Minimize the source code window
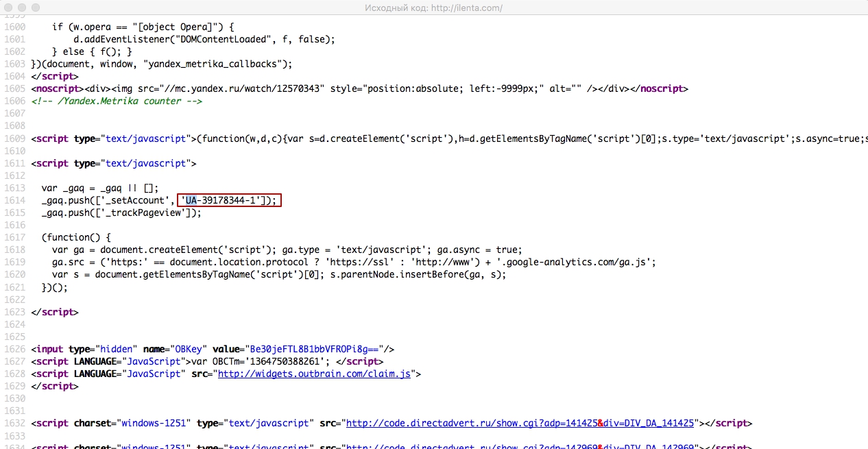 (23, 8)
